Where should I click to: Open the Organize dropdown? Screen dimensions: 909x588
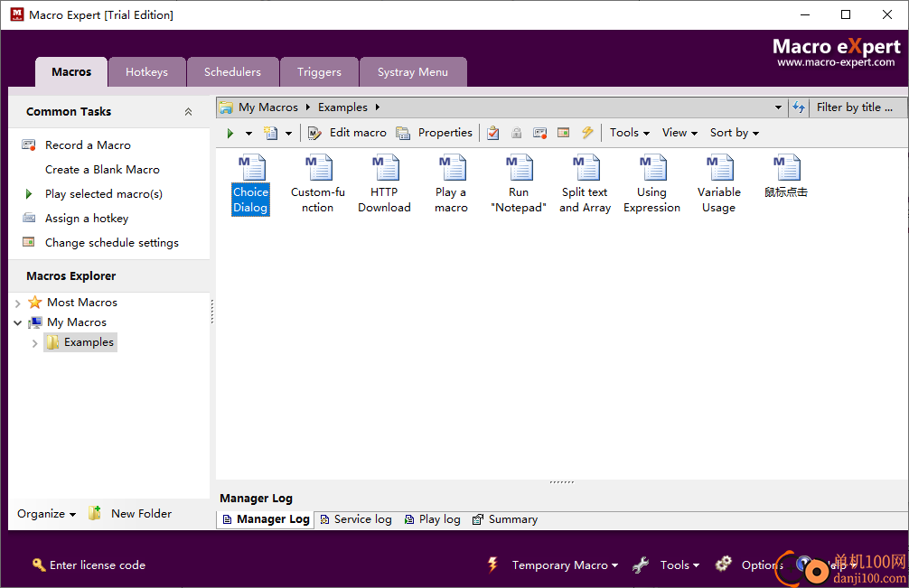(x=46, y=514)
